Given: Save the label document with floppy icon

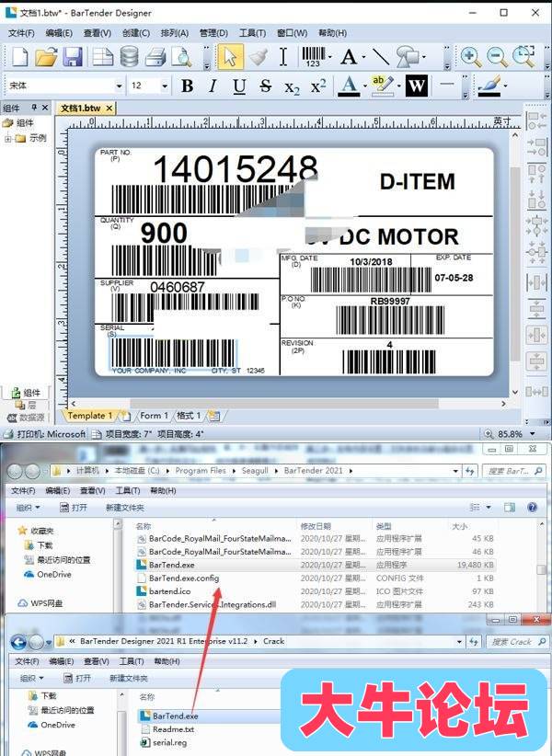Looking at the screenshot, I should pyautogui.click(x=73, y=57).
